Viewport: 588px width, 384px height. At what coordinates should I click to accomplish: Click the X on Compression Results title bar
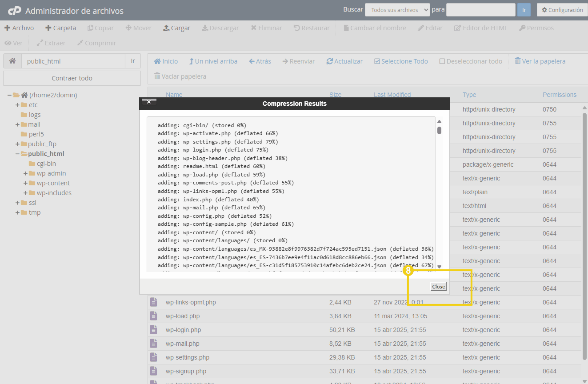pos(149,102)
